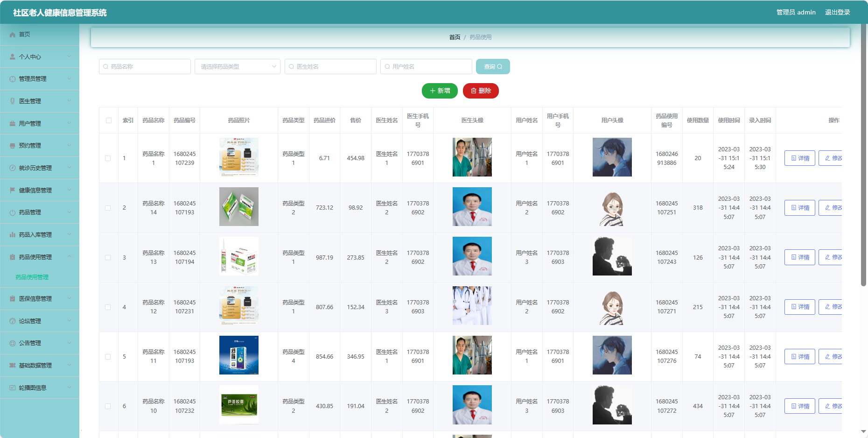Click the icon beside 就诊历史管理
The image size is (868, 438).
(13, 168)
